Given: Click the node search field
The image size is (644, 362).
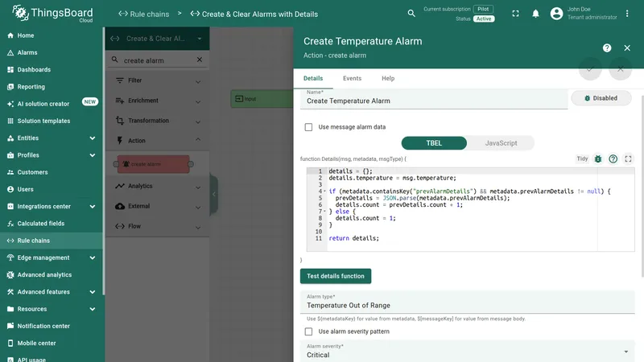Looking at the screenshot, I should [158, 60].
